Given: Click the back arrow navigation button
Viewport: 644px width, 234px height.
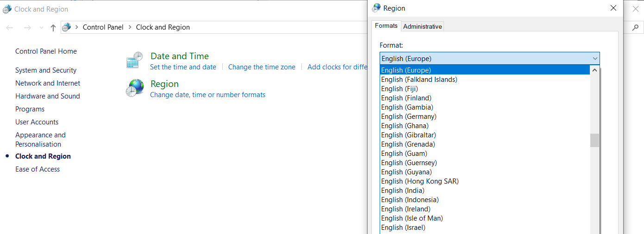Looking at the screenshot, I should click(10, 28).
